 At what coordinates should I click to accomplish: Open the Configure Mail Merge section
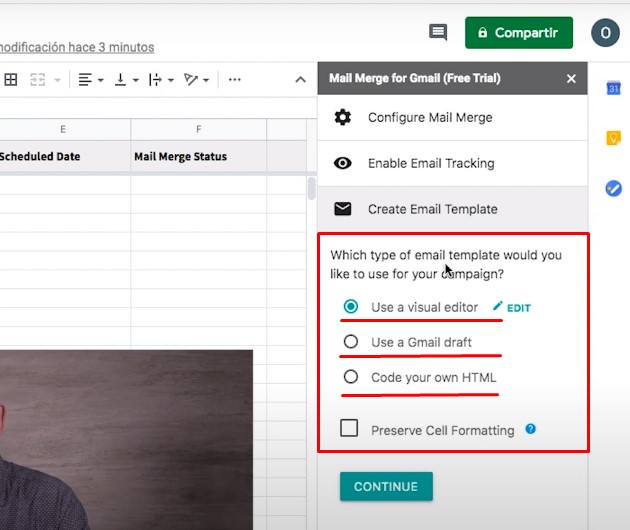pos(452,118)
